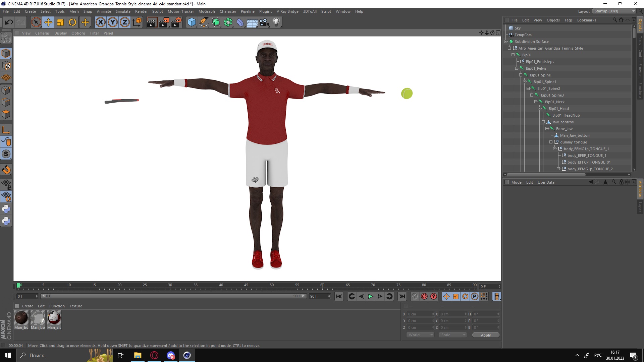Add subdivision surface generator icon

(216, 22)
